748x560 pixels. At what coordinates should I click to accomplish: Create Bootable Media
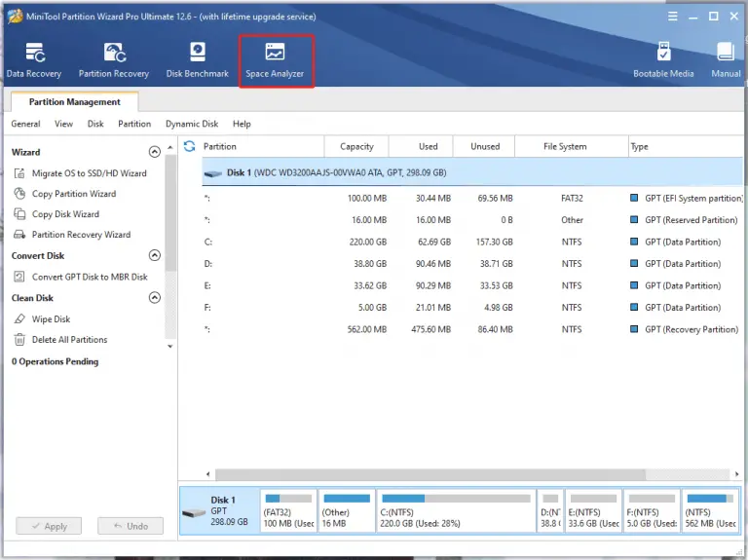click(663, 60)
